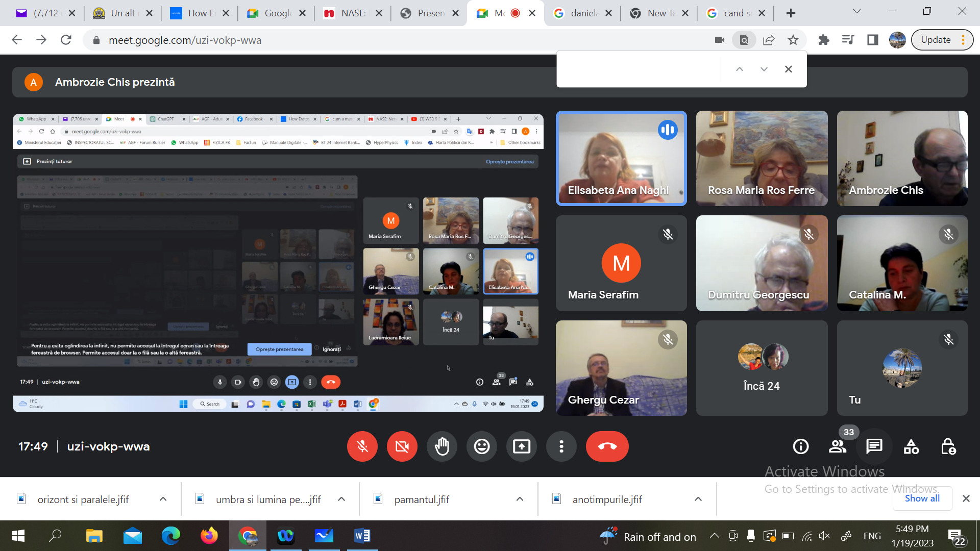This screenshot has width=980, height=551.
Task: Turn on the camera in Meet controls
Action: [x=402, y=447]
